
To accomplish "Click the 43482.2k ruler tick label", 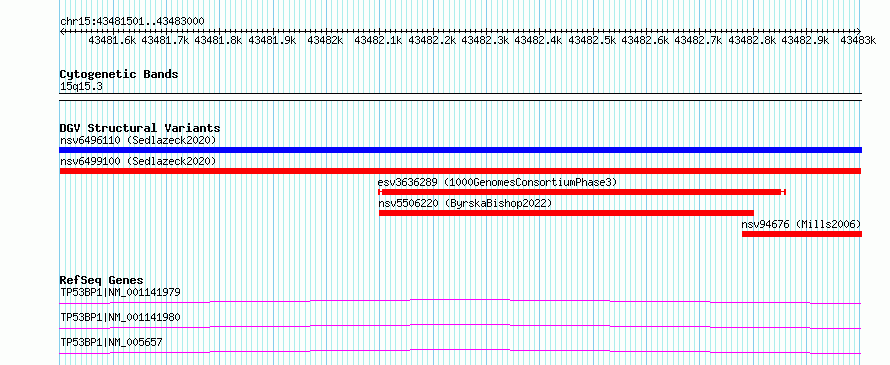I will pos(432,40).
